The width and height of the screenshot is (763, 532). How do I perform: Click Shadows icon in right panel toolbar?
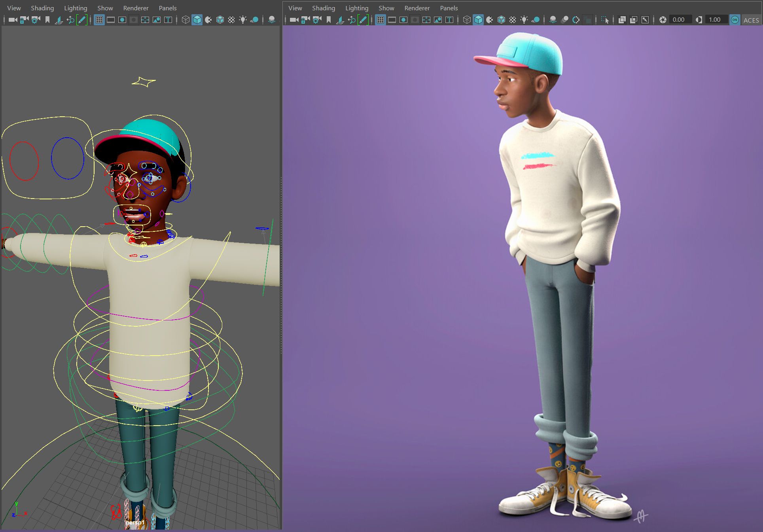536,20
